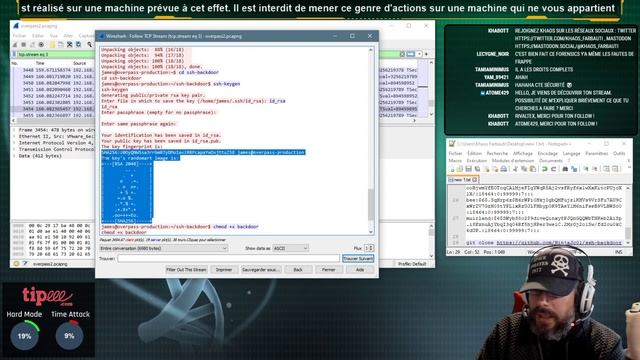Click Notepad++ print icon
This screenshot has height=360, width=640.
[x=504, y=169]
